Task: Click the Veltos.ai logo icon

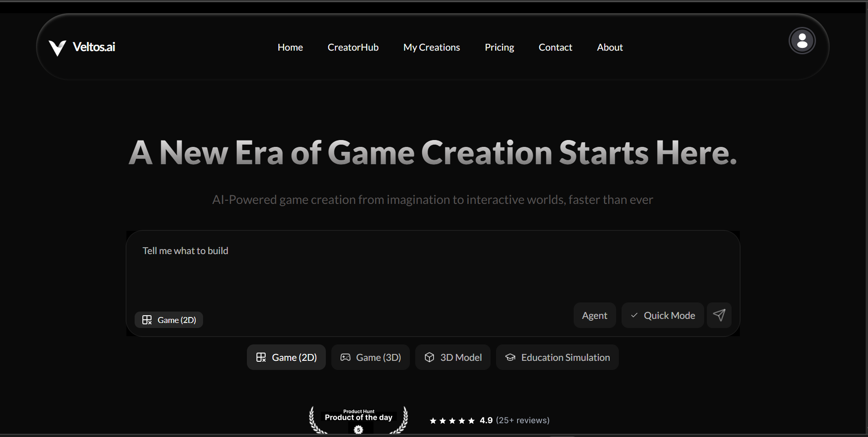Action: (x=57, y=47)
